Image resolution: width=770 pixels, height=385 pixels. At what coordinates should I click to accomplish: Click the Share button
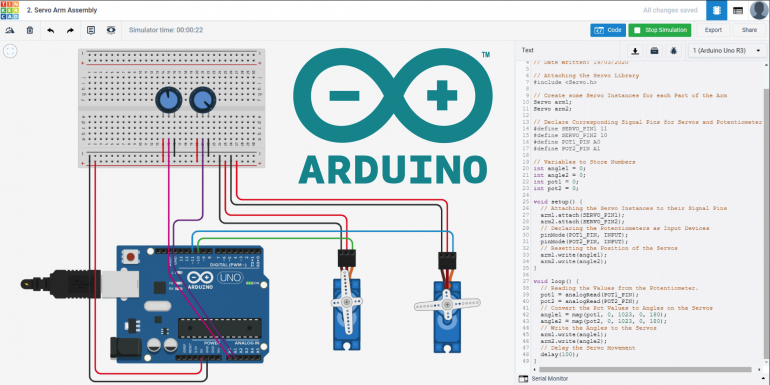coord(749,30)
